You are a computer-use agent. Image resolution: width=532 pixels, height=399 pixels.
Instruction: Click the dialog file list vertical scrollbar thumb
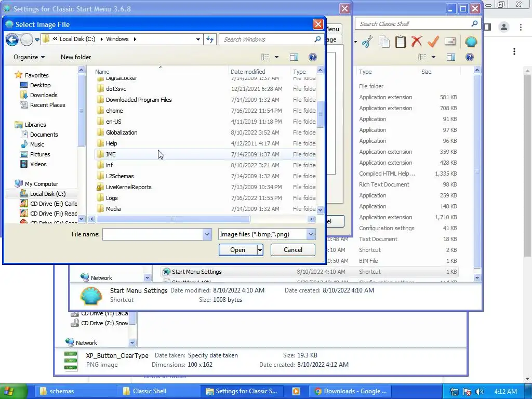[x=320, y=114]
